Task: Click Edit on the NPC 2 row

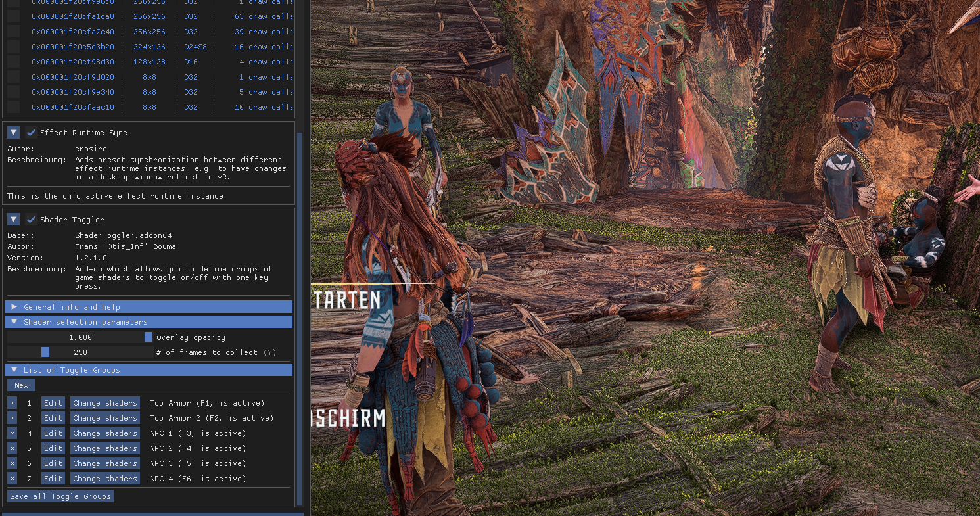Action: pyautogui.click(x=53, y=448)
